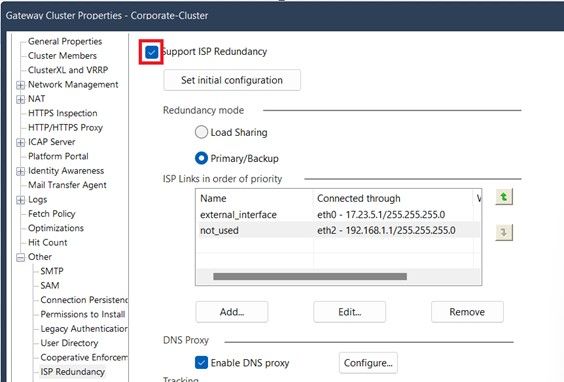The width and height of the screenshot is (564, 382).
Task: Click Other tree label
Action: pyautogui.click(x=40, y=257)
